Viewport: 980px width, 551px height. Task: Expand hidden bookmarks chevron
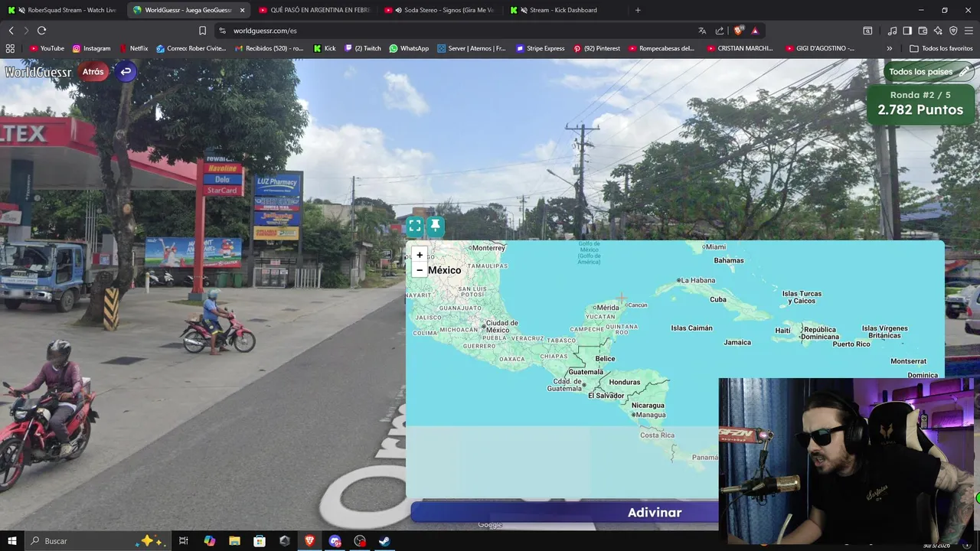pyautogui.click(x=889, y=48)
